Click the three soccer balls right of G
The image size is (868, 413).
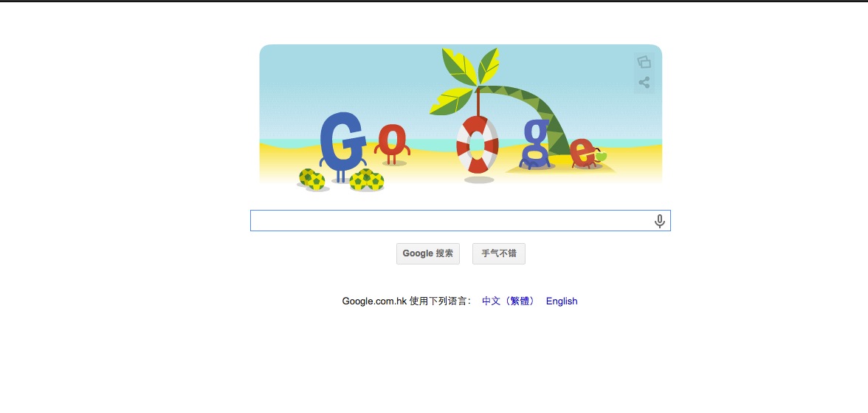(366, 179)
